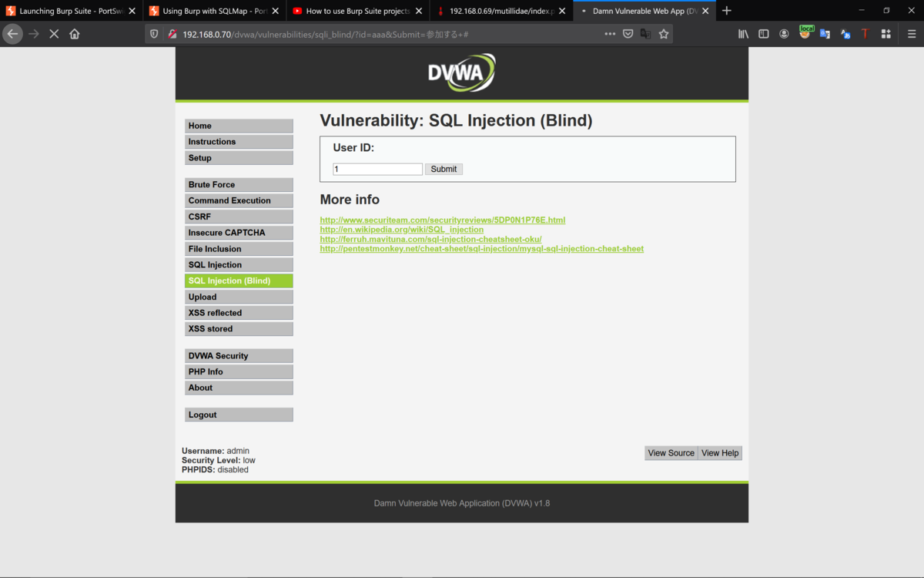Open the Command Execution page

click(239, 200)
